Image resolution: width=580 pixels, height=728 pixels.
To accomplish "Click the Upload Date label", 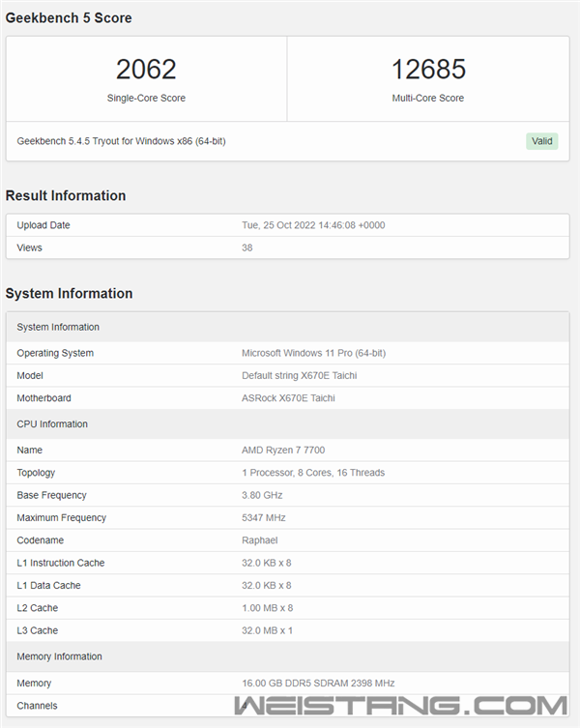I will coord(43,225).
